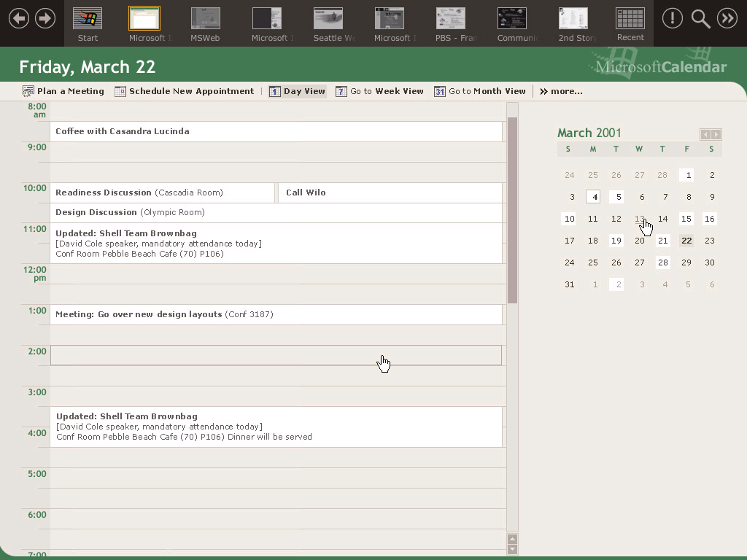
Task: Click the scroll down arrow of schedule
Action: tap(512, 549)
